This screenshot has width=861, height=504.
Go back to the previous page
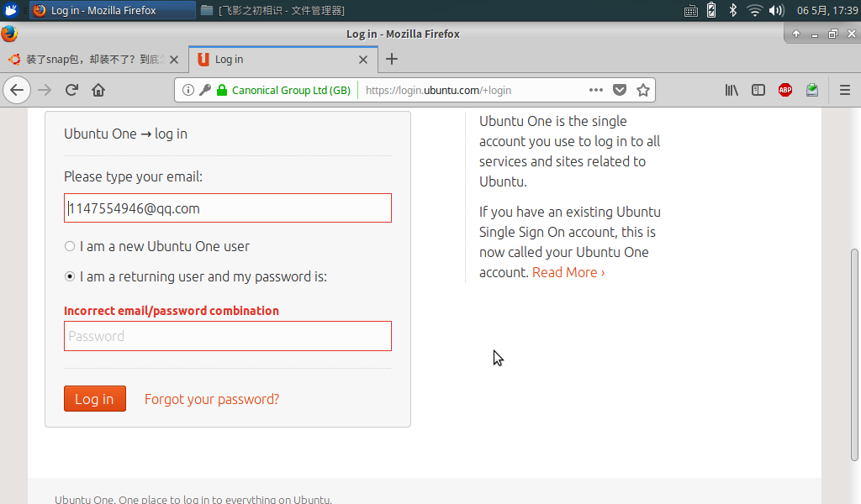(x=17, y=90)
